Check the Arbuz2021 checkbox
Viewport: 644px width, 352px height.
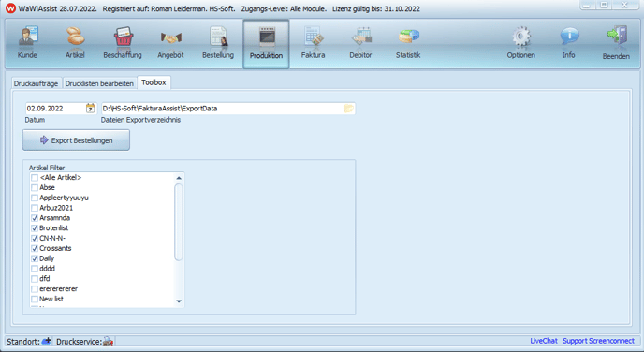tap(35, 208)
